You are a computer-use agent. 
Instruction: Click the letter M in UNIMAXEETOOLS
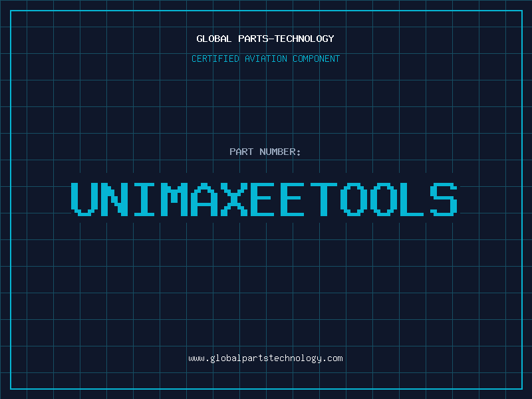point(174,199)
